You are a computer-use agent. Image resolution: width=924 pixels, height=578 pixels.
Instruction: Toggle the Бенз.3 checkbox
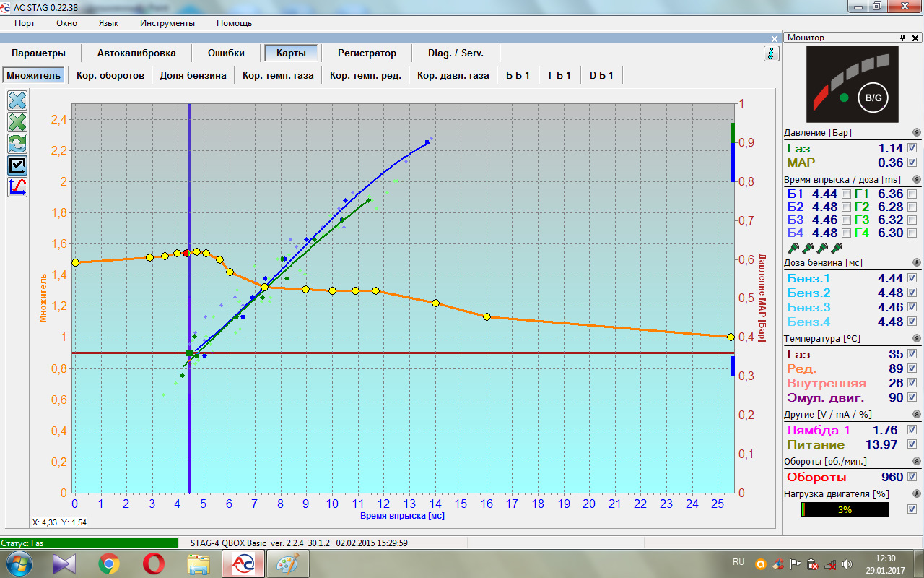(x=912, y=307)
